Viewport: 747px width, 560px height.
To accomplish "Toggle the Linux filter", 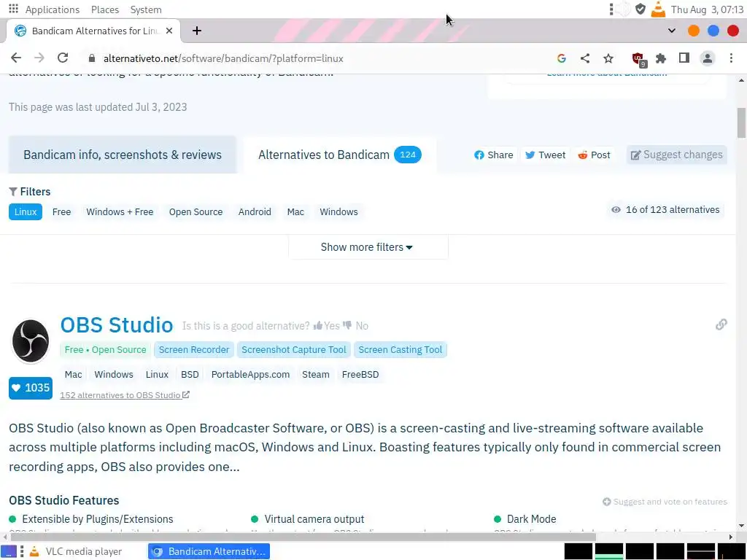I will coord(26,212).
